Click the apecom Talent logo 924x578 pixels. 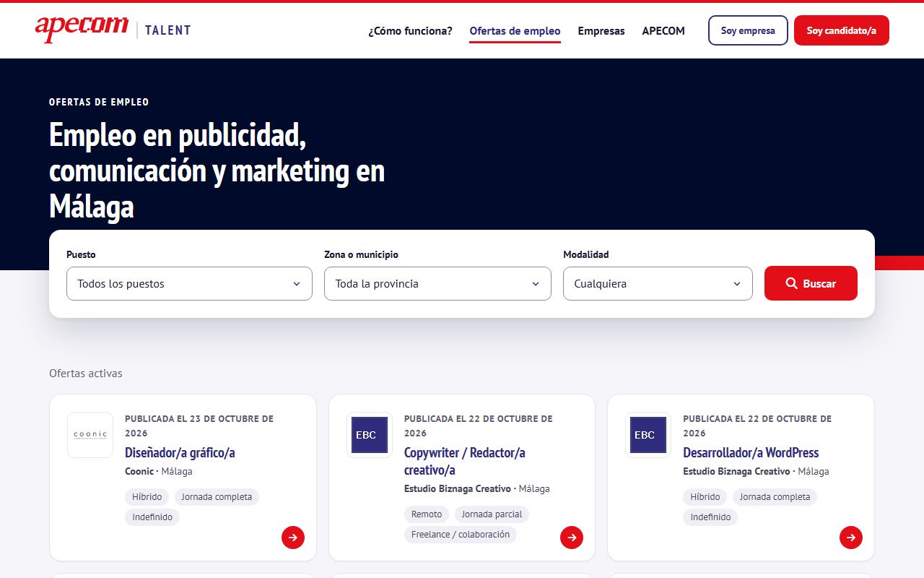113,29
